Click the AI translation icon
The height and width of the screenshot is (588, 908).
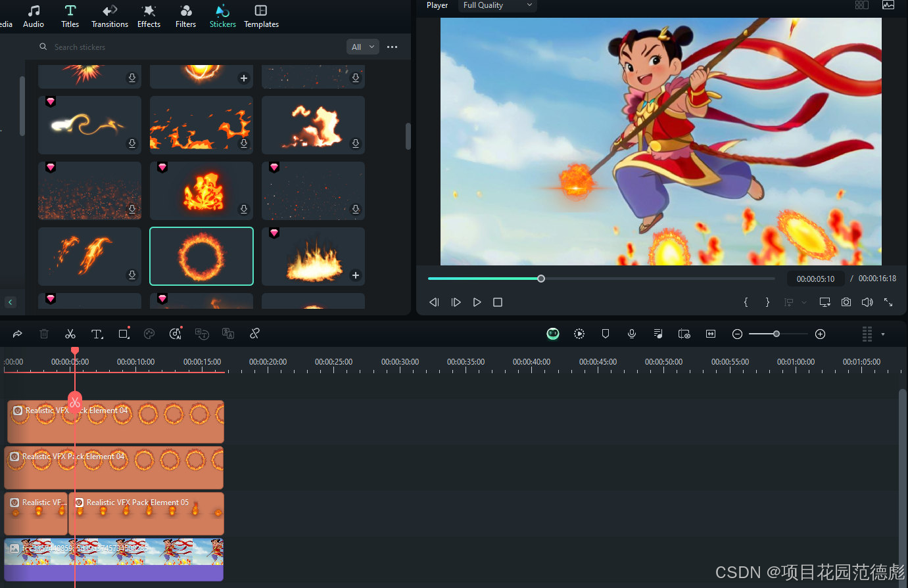click(x=228, y=334)
